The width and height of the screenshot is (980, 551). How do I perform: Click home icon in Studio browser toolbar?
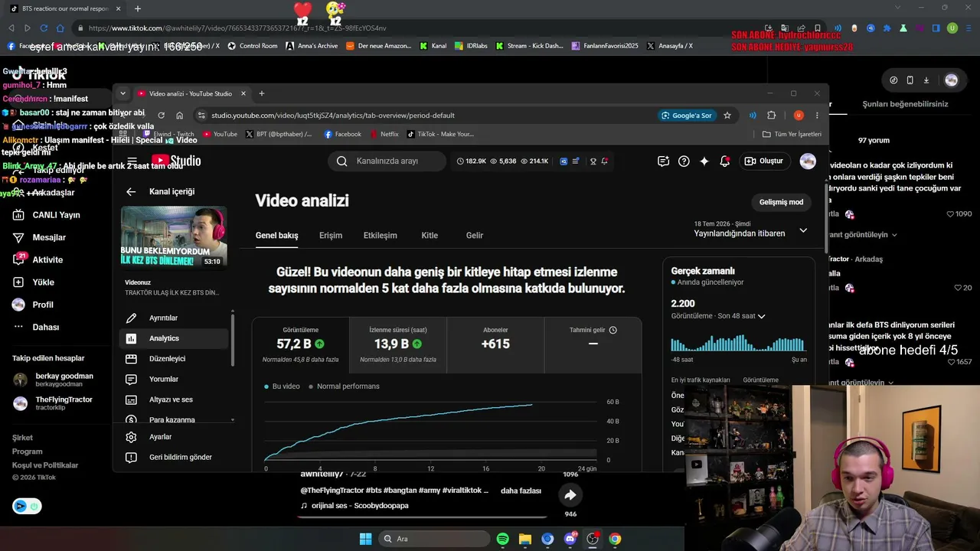point(179,116)
